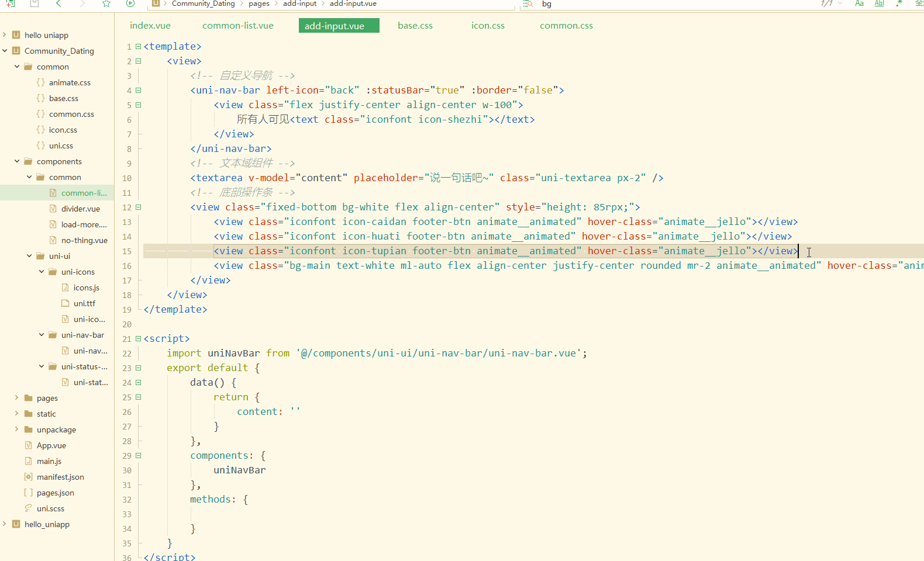Expand the pages folder
The width and height of the screenshot is (924, 561).
(x=17, y=398)
